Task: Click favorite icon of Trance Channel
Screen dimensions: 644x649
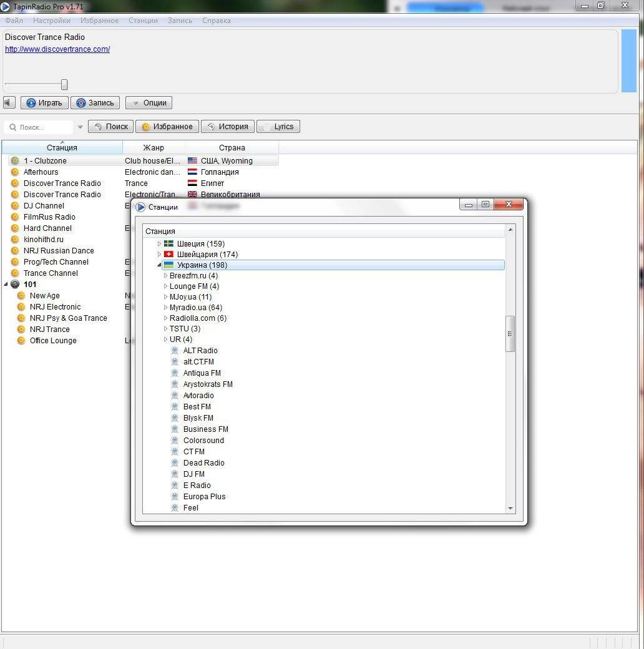Action: pyautogui.click(x=15, y=273)
